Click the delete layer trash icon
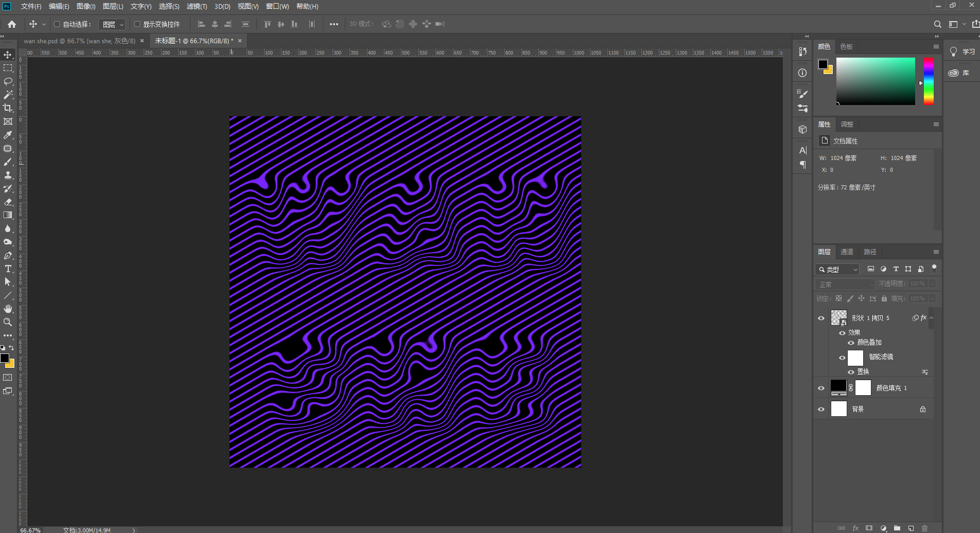980x533 pixels. pos(924,528)
